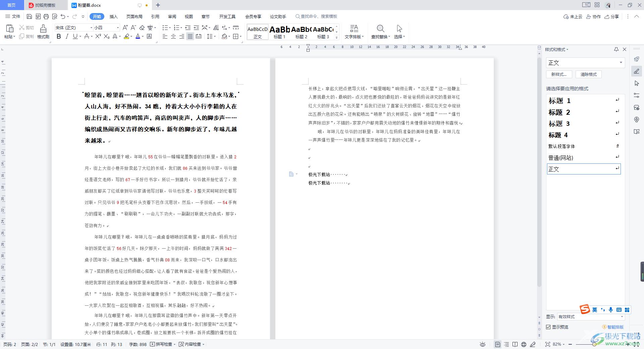Viewport: 644px width, 349px height.
Task: Expand the styles gallery
Action: point(337,38)
